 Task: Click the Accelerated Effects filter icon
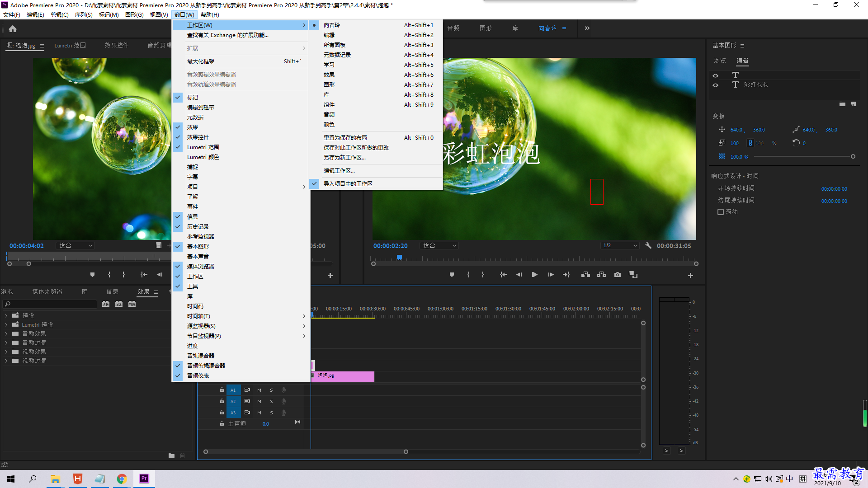pyautogui.click(x=106, y=304)
